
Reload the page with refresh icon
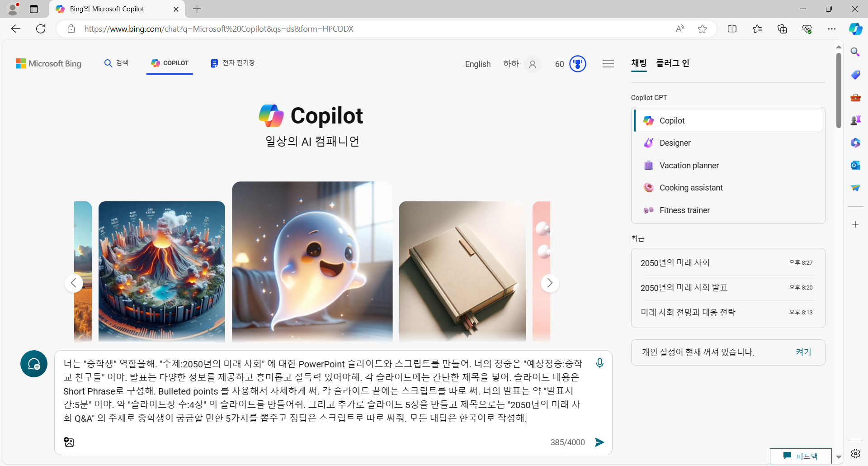[x=41, y=29]
